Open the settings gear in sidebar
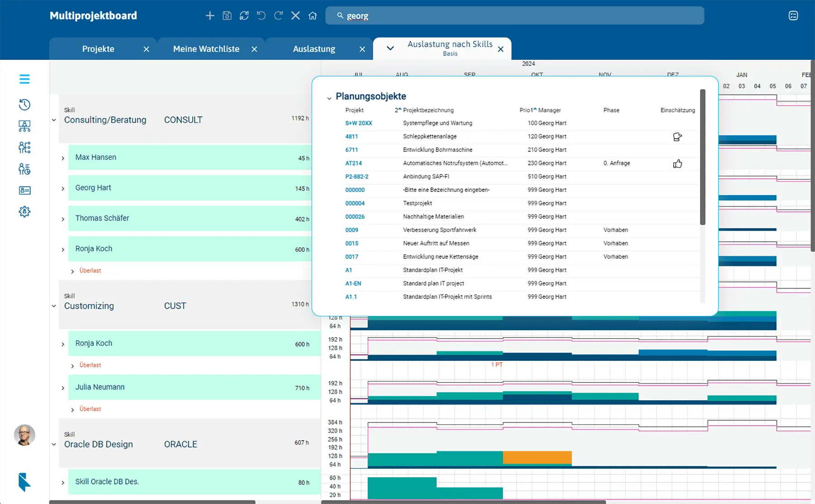 tap(24, 211)
